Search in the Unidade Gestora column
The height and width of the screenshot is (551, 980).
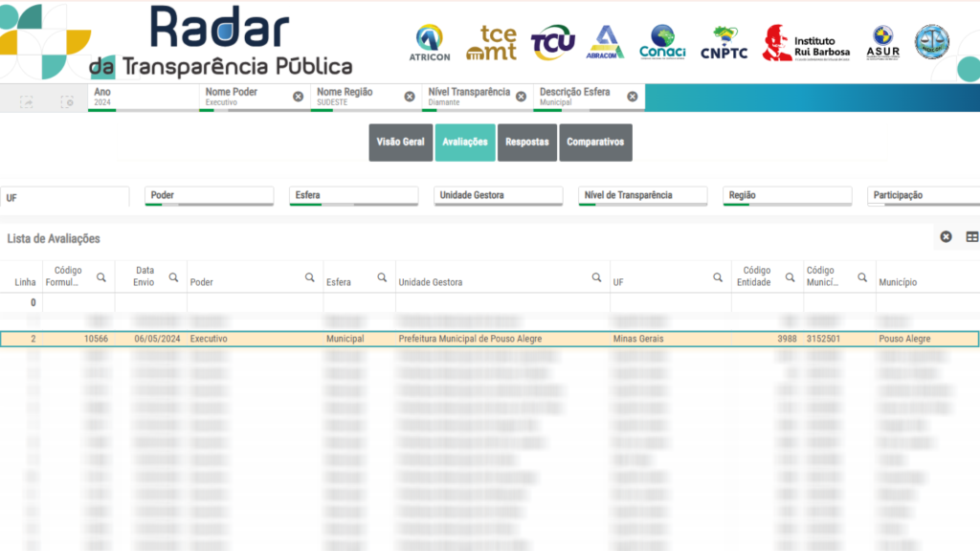(597, 277)
